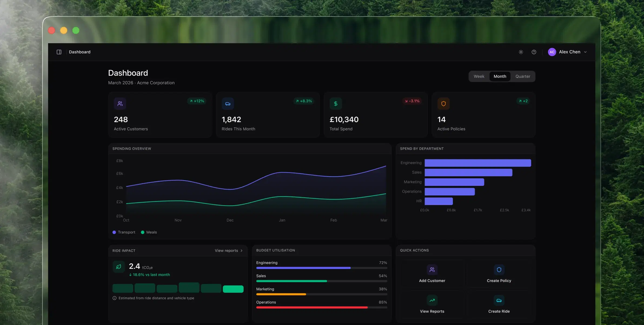Click the 72% Engineering utilisation value

point(383,263)
